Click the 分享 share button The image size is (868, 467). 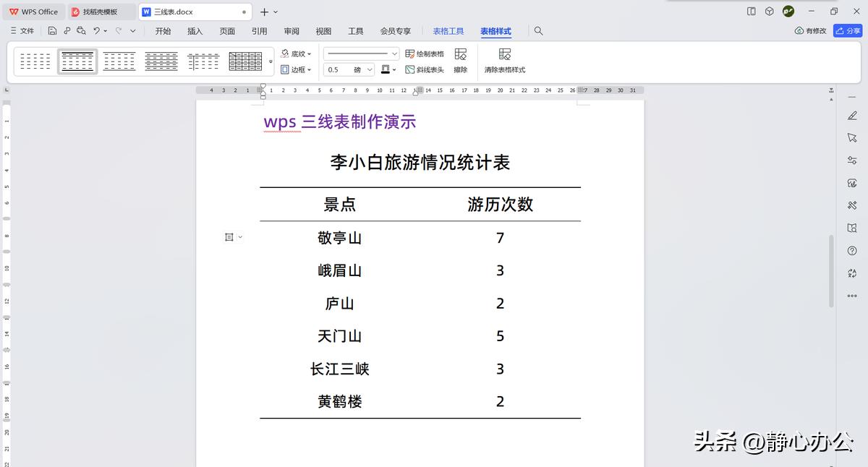(848, 30)
